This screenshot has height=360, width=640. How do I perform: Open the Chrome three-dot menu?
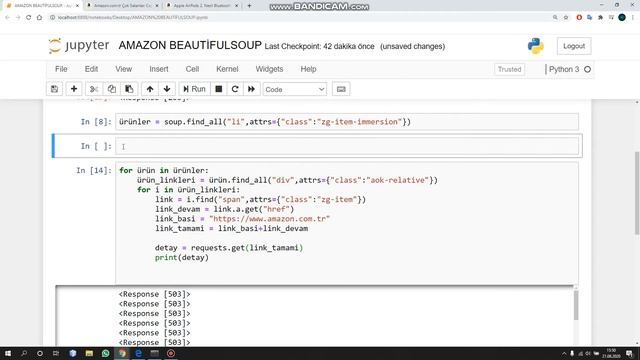(633, 18)
